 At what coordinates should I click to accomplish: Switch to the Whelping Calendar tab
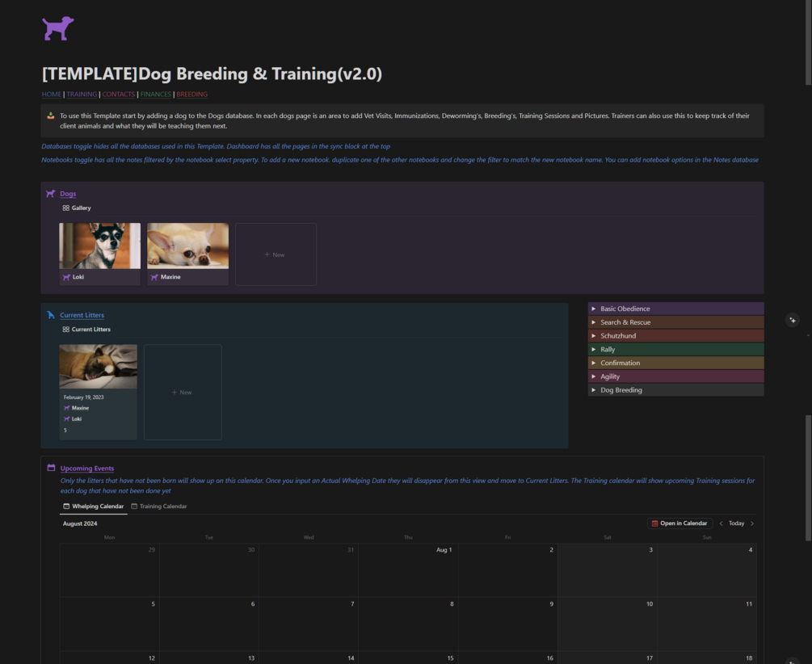[x=94, y=506]
